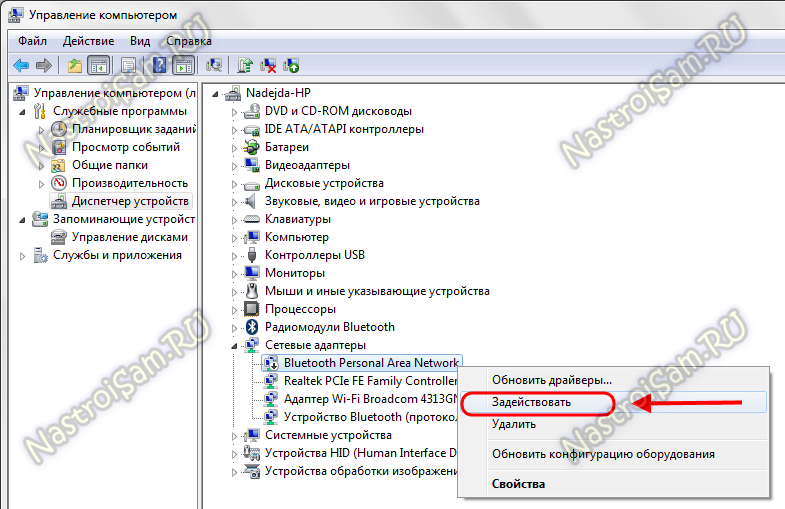Screen dimensions: 785x509
Task: Choose Удалить in the context menu
Action: pyautogui.click(x=514, y=424)
